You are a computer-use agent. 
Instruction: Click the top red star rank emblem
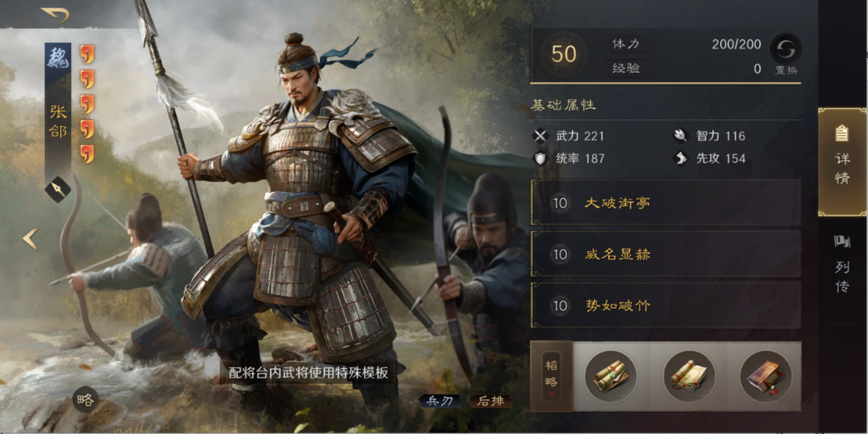tap(87, 54)
